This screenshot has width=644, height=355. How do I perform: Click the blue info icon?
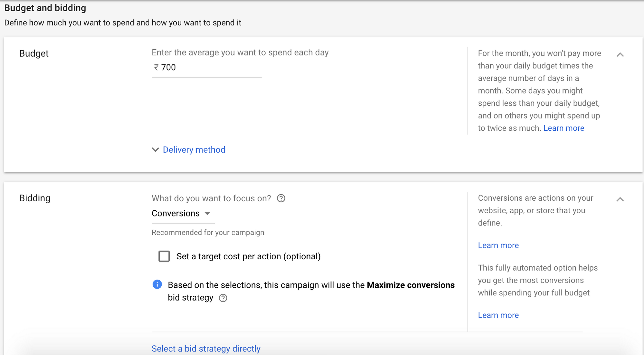coord(157,284)
